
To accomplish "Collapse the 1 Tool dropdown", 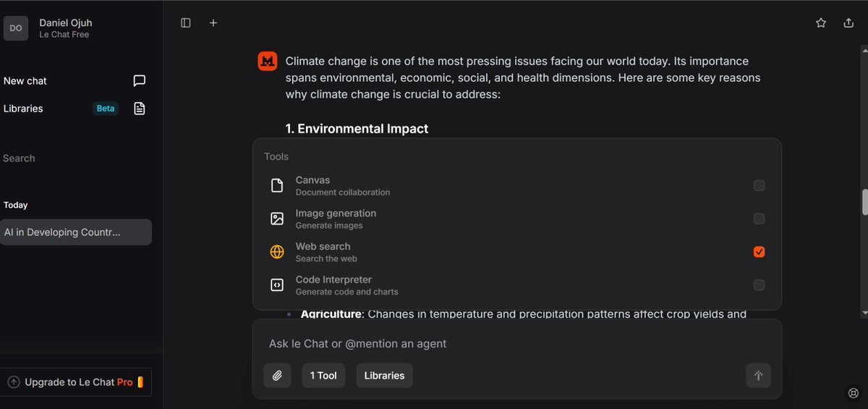I will [x=323, y=376].
